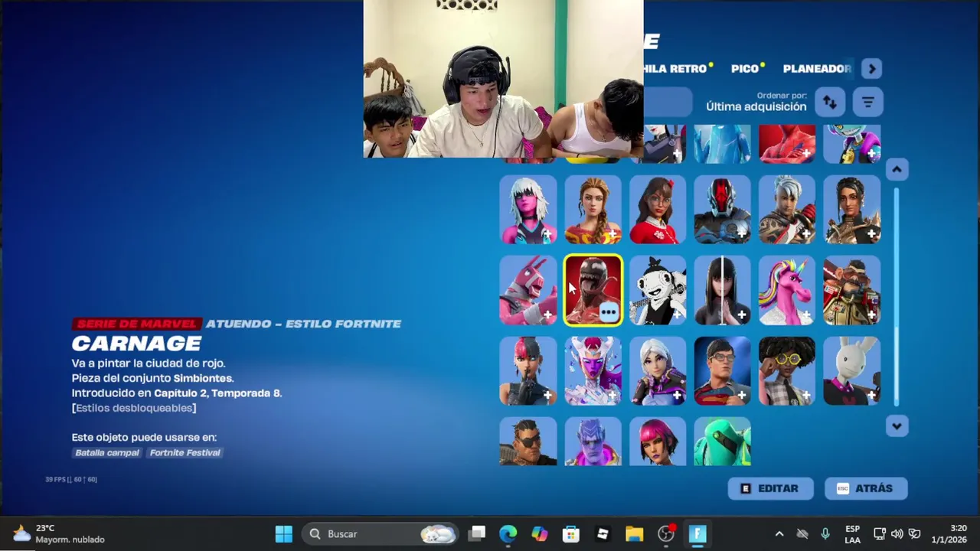Screen dimensions: 980x551
Task: Select the pink bob-haired woman outfit
Action: point(658,442)
